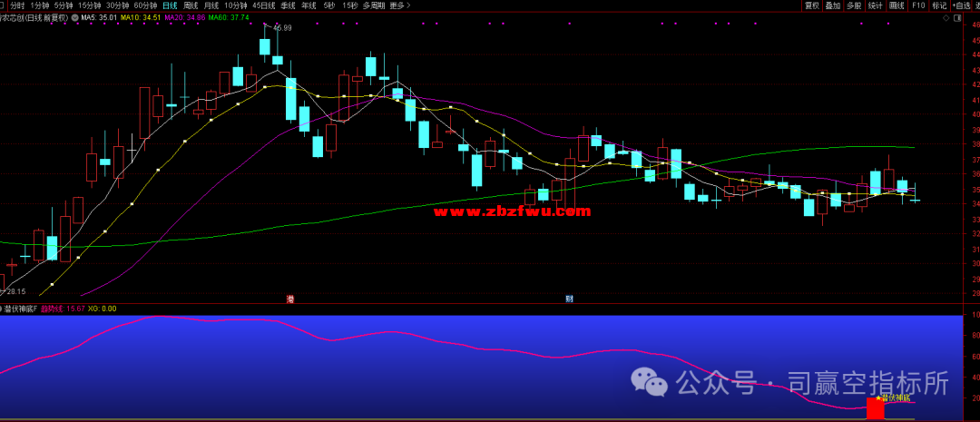Open the 画线 drawing tools
Viewport: 980px width, 422px height.
[897, 5]
